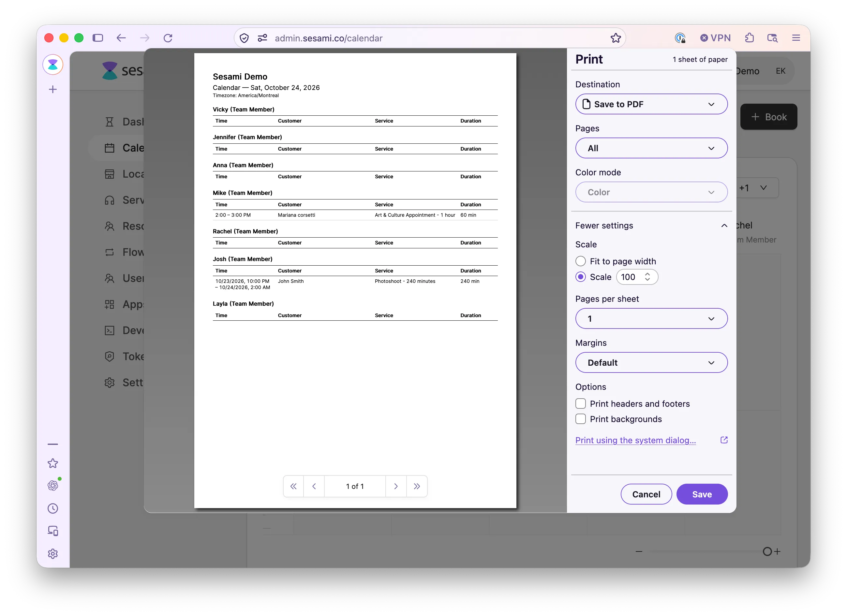Enable Print backgrounds checkbox
This screenshot has width=847, height=616.
580,419
